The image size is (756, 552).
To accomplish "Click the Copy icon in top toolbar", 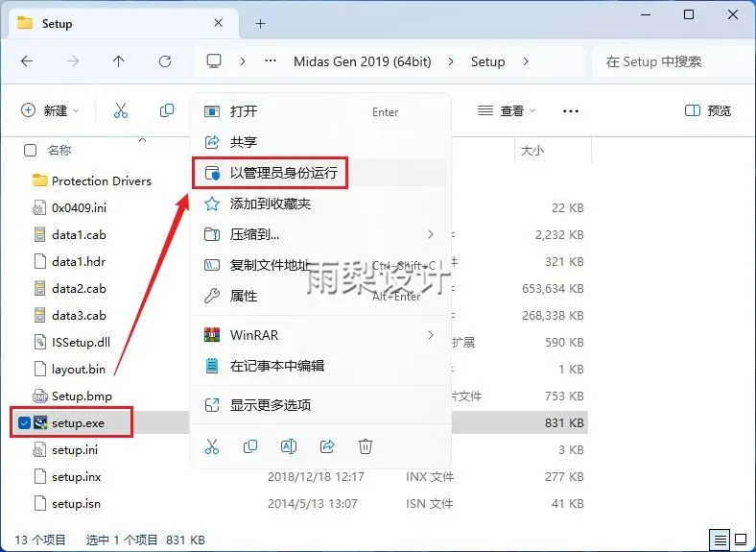I will [167, 110].
